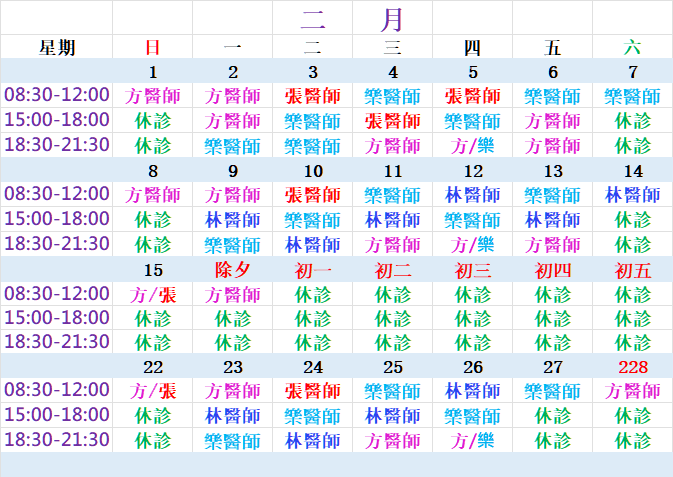Viewport: 673px width, 477px height.
Task: Click the morning "張醫師" cell under date 3
Action: tap(312, 96)
